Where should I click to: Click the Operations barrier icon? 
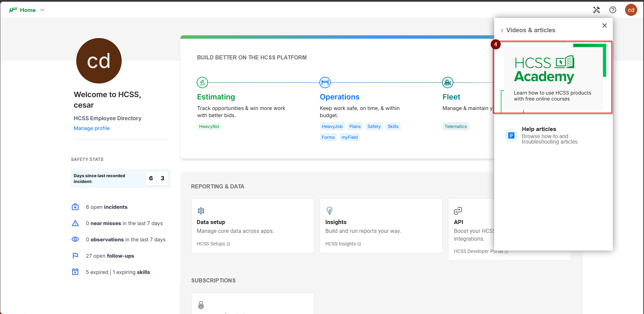(x=325, y=82)
